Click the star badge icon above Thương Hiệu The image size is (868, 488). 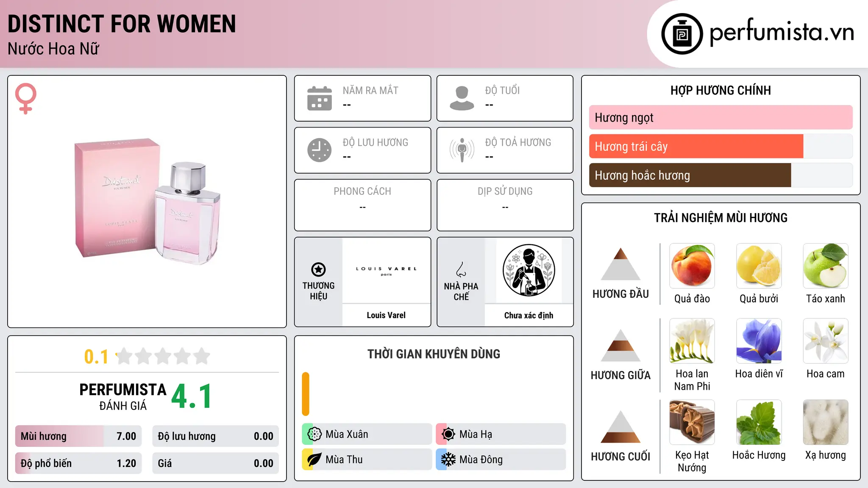pos(318,269)
